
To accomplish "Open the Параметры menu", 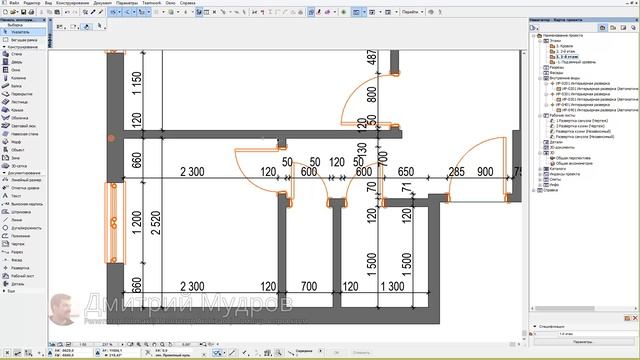I will tap(127, 3).
